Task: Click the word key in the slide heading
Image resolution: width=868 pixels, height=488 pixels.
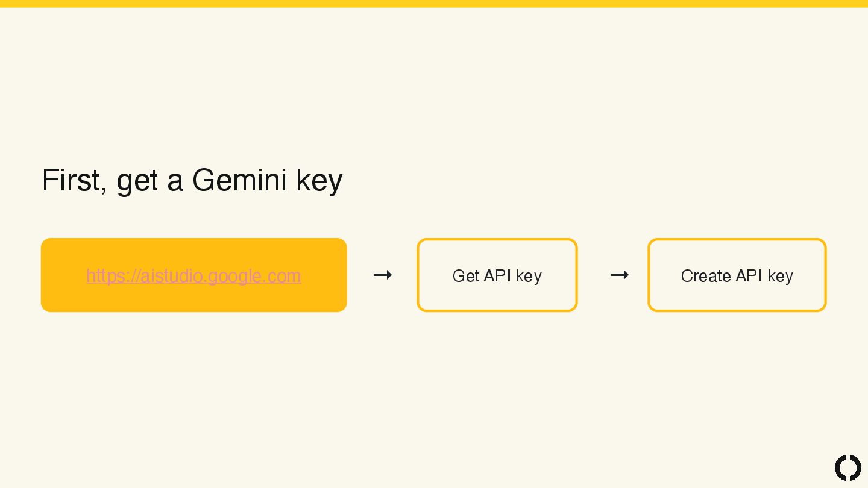Action: click(x=319, y=180)
